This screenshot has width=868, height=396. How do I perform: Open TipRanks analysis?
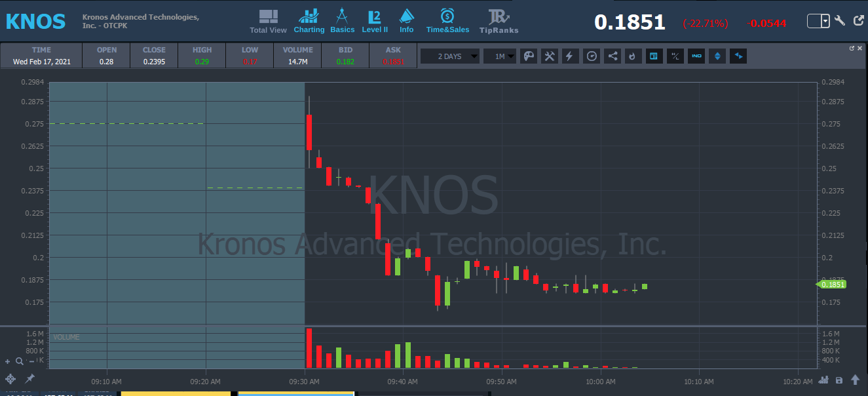click(x=499, y=22)
